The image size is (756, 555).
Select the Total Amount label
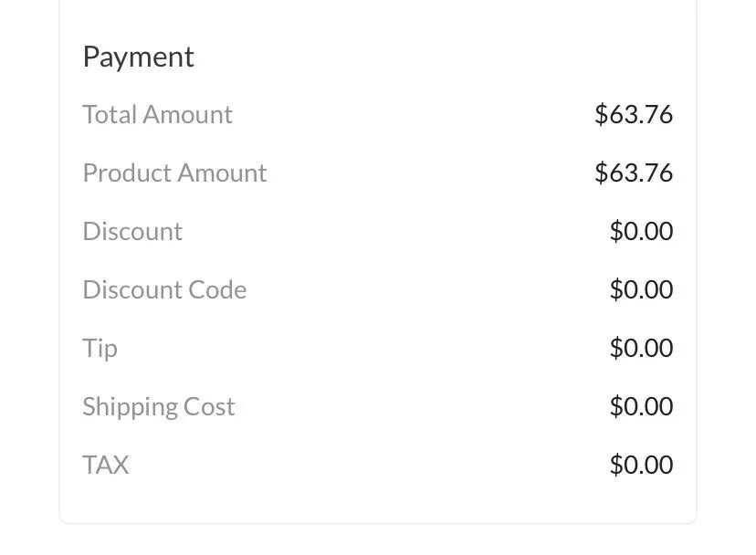(x=158, y=115)
